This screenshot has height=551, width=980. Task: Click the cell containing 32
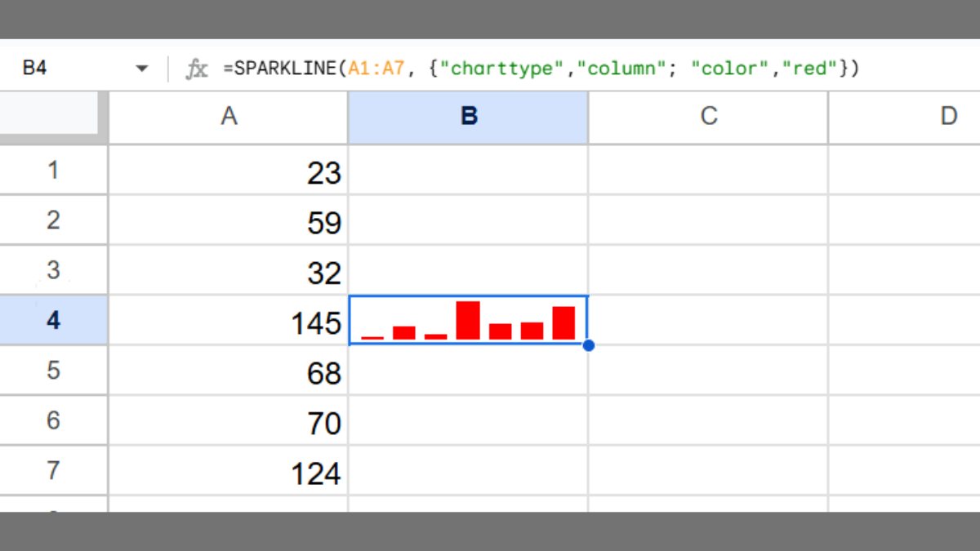pos(229,270)
